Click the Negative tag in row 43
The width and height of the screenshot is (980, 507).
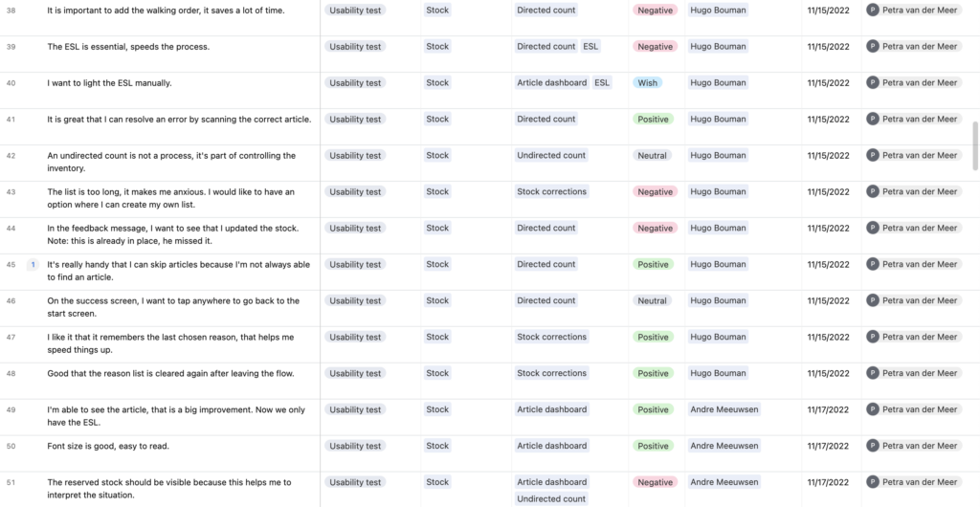point(655,192)
